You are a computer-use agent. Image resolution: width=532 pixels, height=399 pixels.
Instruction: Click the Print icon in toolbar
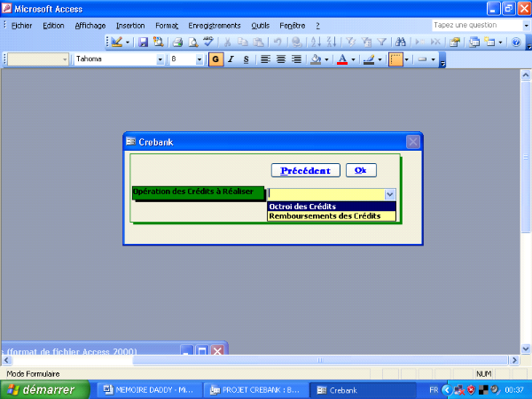click(177, 42)
